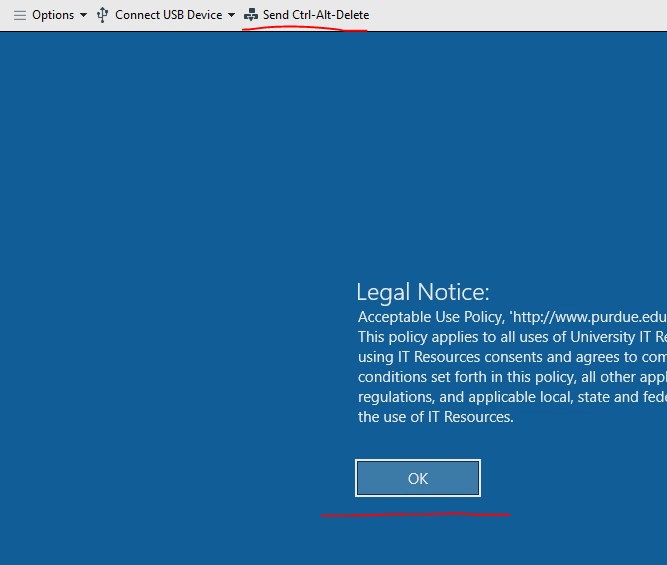Screen dimensions: 667x565
Task: Accept the legal notice with OK
Action: pyautogui.click(x=417, y=478)
